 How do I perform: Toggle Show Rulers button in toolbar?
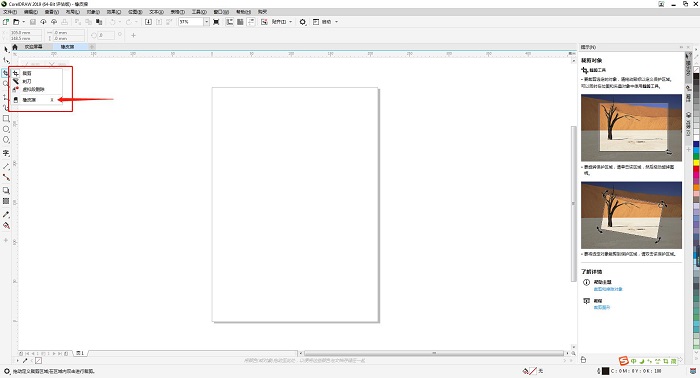(x=229, y=22)
